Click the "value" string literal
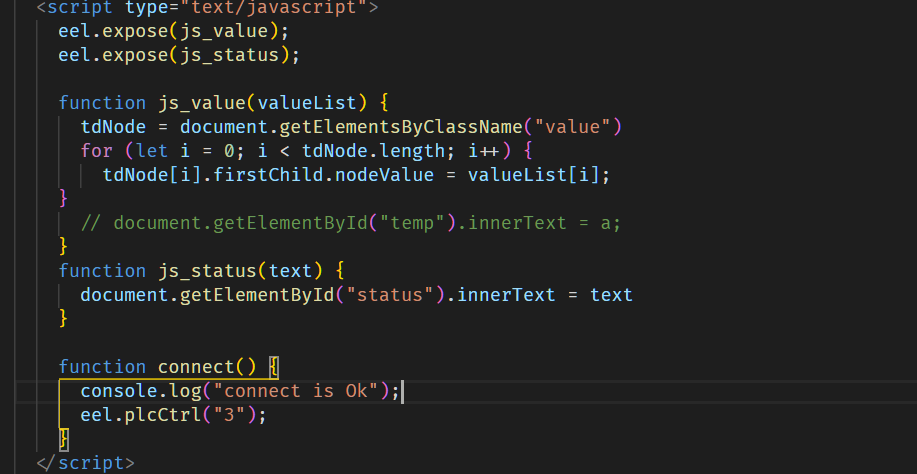The height and width of the screenshot is (474, 917). pyautogui.click(x=574, y=127)
